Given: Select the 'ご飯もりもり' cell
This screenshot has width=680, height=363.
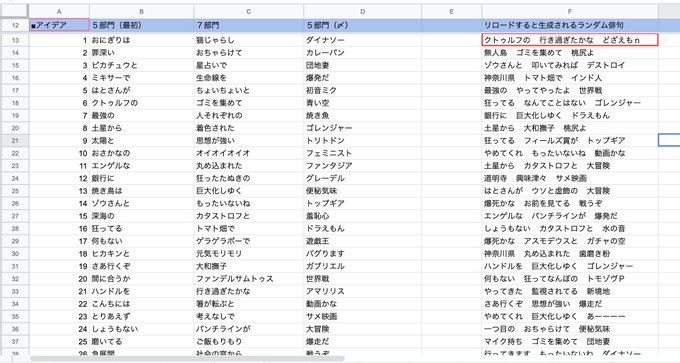Looking at the screenshot, I should (248, 342).
